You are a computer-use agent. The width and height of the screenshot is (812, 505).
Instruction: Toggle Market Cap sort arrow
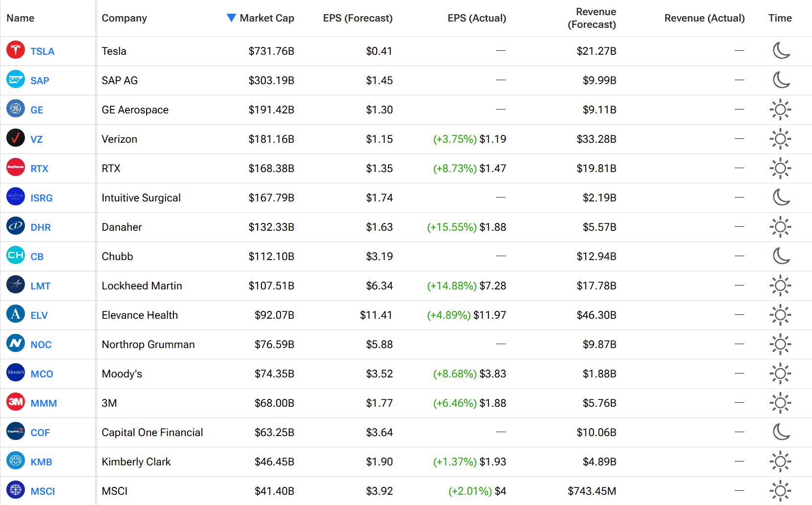click(232, 18)
